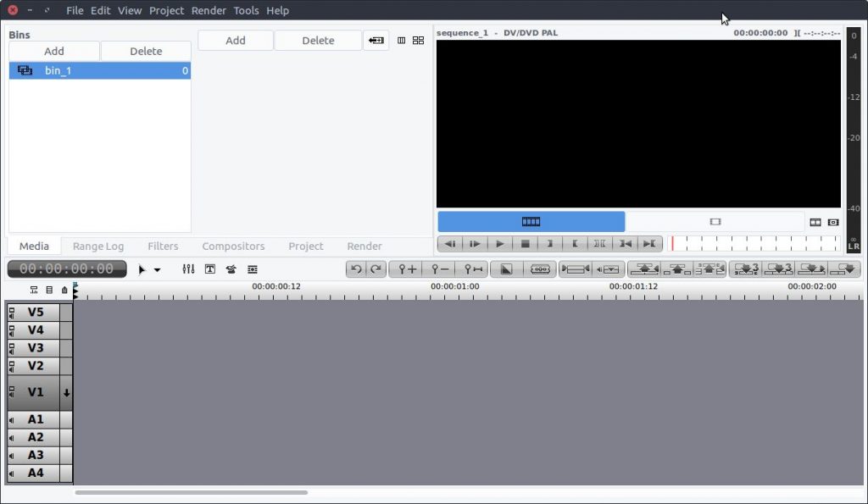Click the Add button under Bins
Image resolution: width=868 pixels, height=504 pixels.
(x=53, y=51)
